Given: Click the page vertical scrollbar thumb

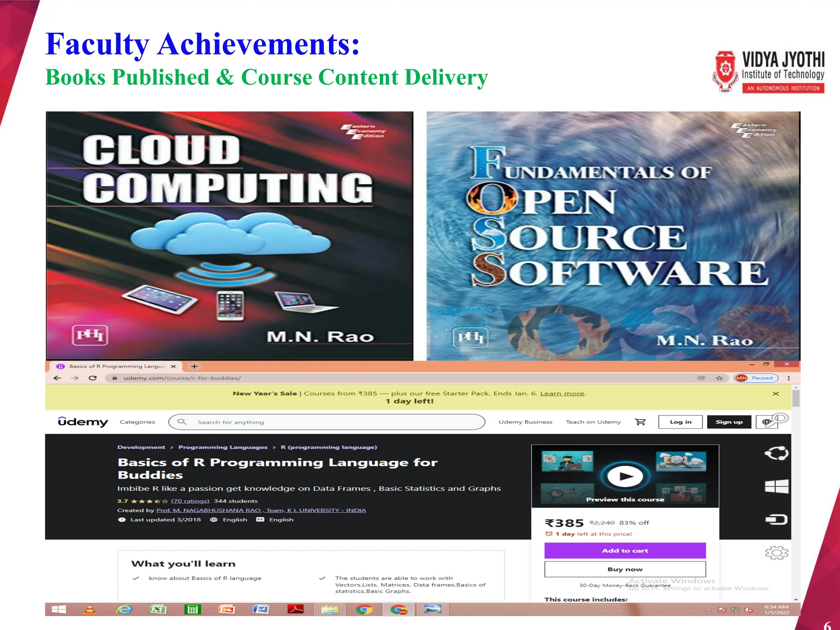Looking at the screenshot, I should pyautogui.click(x=796, y=398).
